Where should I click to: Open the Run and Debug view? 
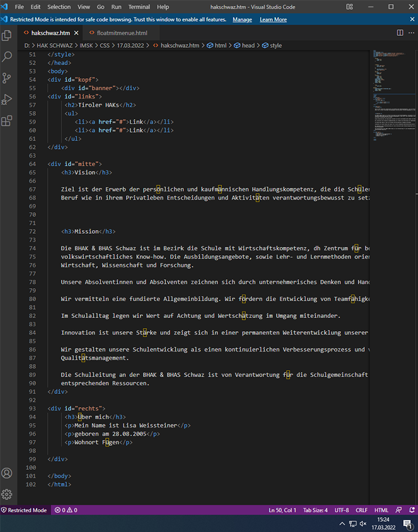click(x=7, y=100)
